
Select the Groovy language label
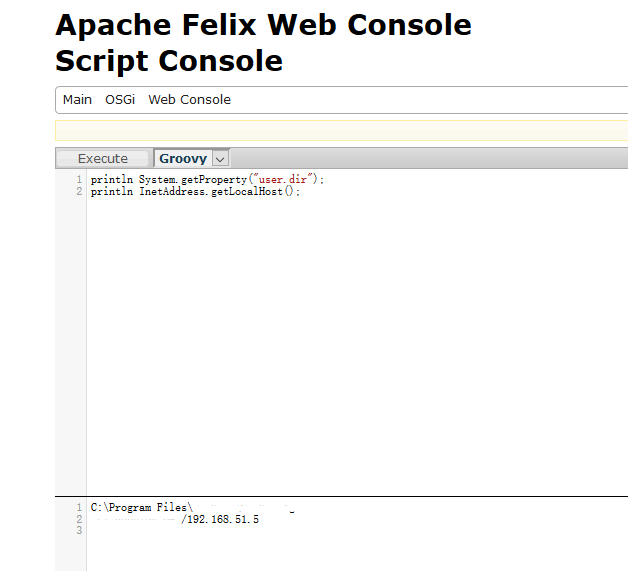coord(183,158)
